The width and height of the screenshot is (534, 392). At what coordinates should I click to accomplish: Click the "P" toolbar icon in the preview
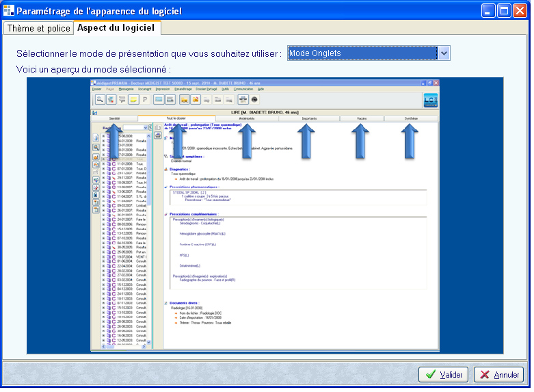point(146,100)
